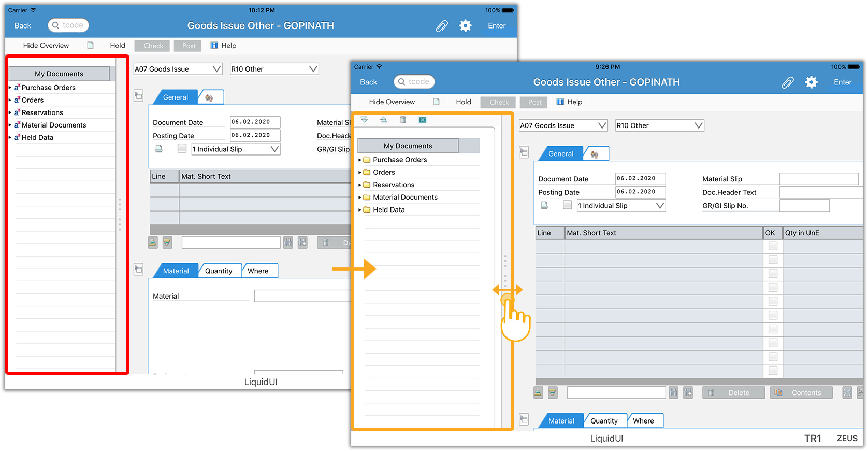Tick the last OK checkbox in table
Screen dimensions: 868x451
773,370
